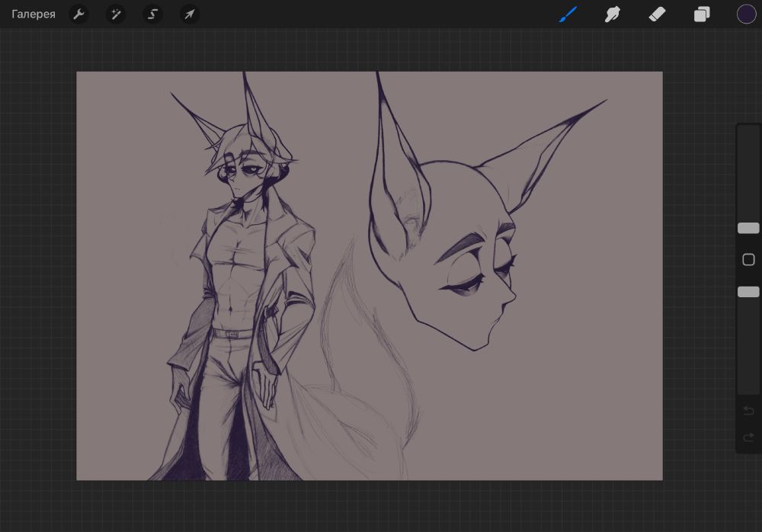Screen dimensions: 762x532
Task: Open the Gallery via Галерея
Action: 34,14
